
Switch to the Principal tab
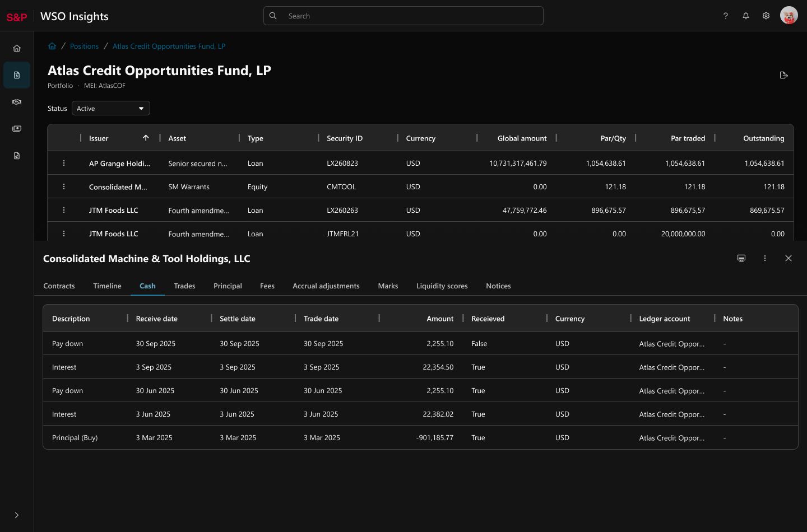click(228, 286)
